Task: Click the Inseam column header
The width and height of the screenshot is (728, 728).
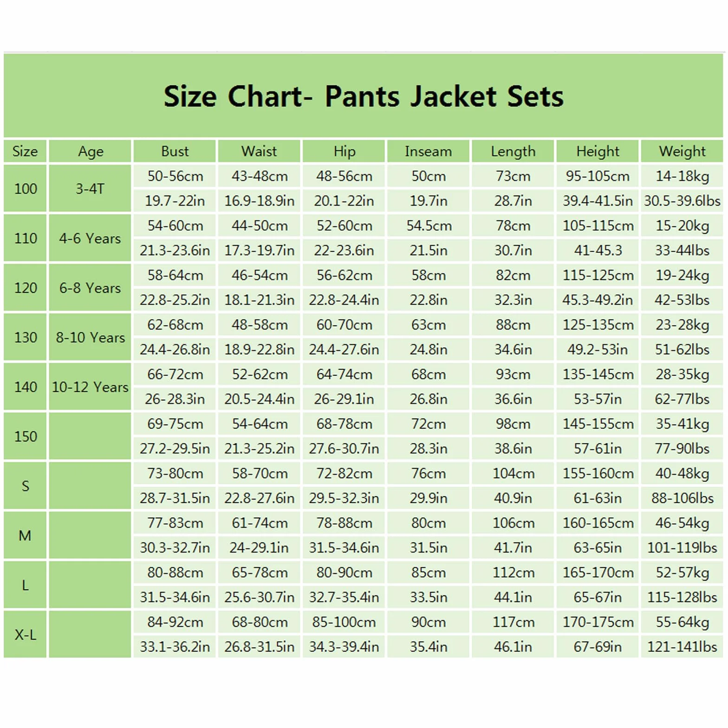Action: click(428, 151)
